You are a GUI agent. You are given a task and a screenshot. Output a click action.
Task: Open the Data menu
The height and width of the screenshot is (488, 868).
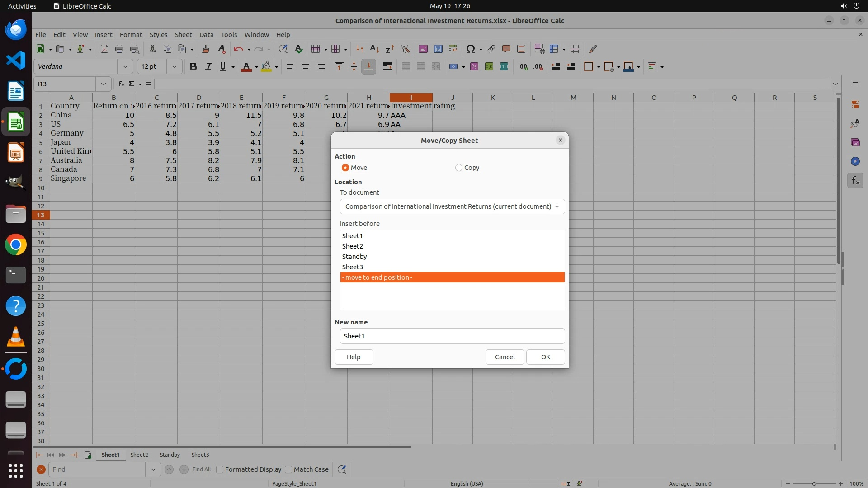pos(206,34)
